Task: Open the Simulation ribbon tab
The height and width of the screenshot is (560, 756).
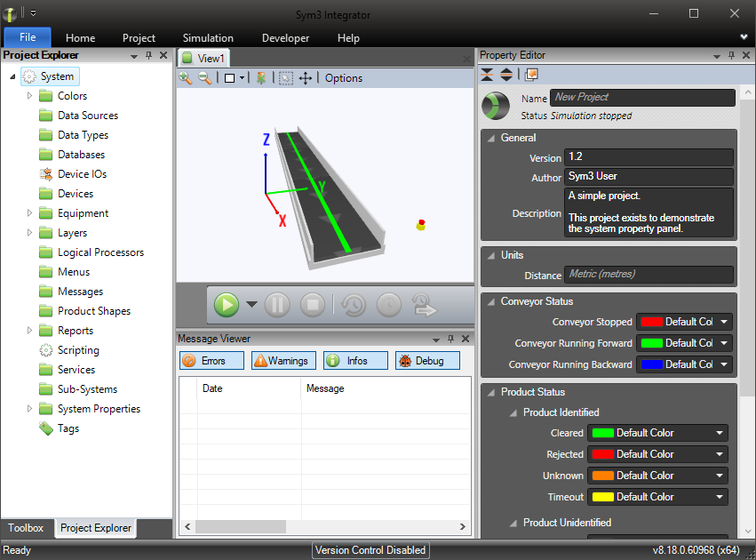Action: (208, 38)
